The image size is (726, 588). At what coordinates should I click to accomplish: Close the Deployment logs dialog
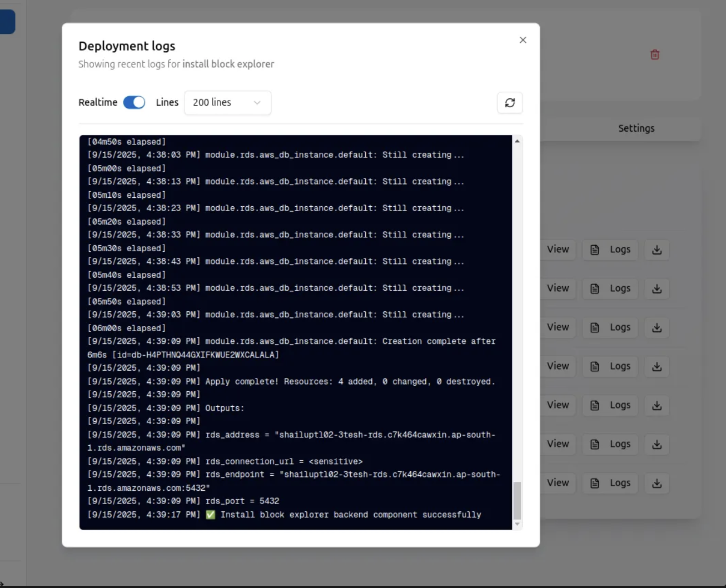pyautogui.click(x=523, y=40)
